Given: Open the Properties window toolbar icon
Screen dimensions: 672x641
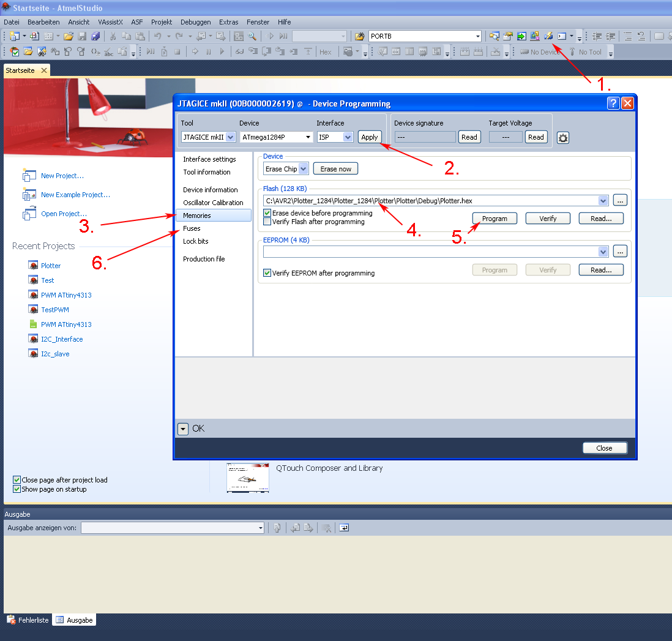Looking at the screenshot, I should [x=508, y=37].
